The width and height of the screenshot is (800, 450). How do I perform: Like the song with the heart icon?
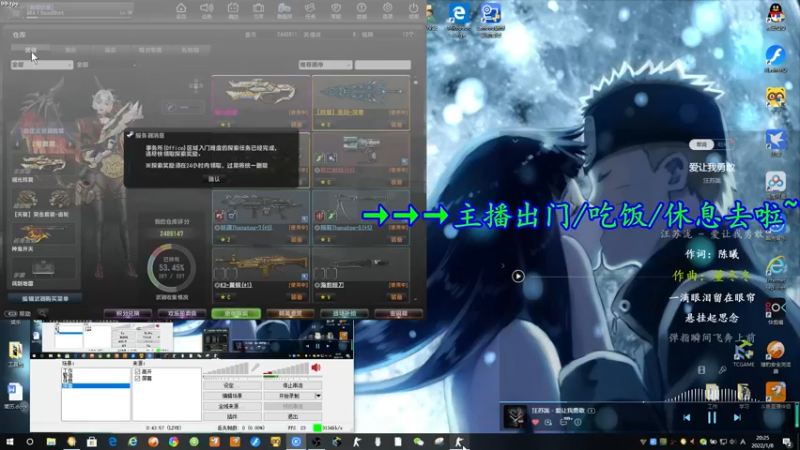535,422
